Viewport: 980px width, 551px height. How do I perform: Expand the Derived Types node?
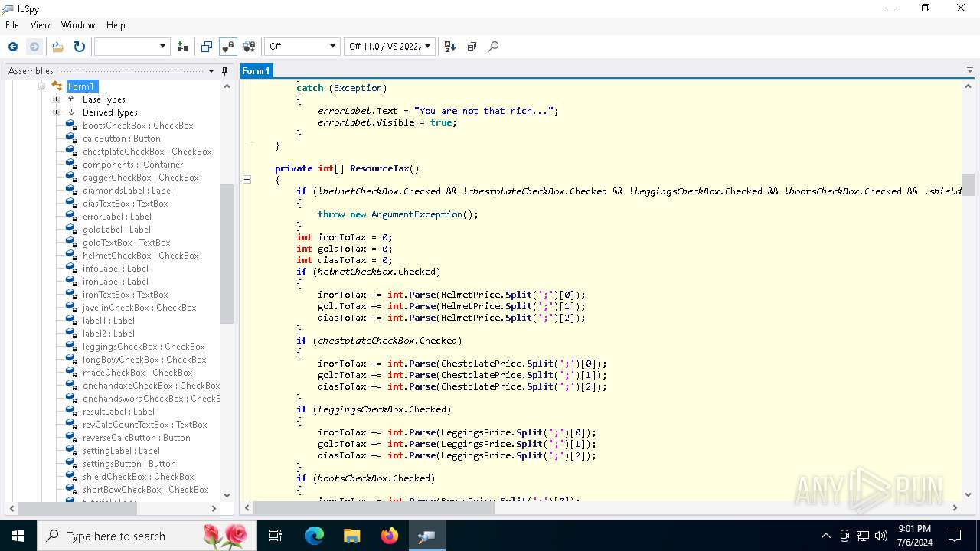(56, 112)
